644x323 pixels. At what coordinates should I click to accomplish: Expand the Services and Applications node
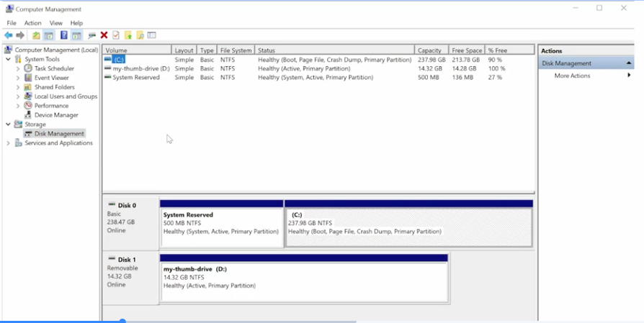8,143
